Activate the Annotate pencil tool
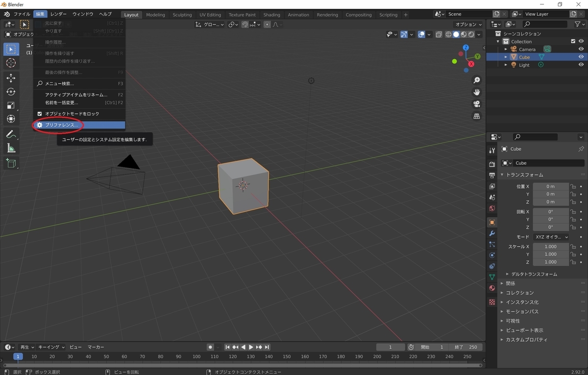This screenshot has height=375, width=588. click(x=11, y=134)
